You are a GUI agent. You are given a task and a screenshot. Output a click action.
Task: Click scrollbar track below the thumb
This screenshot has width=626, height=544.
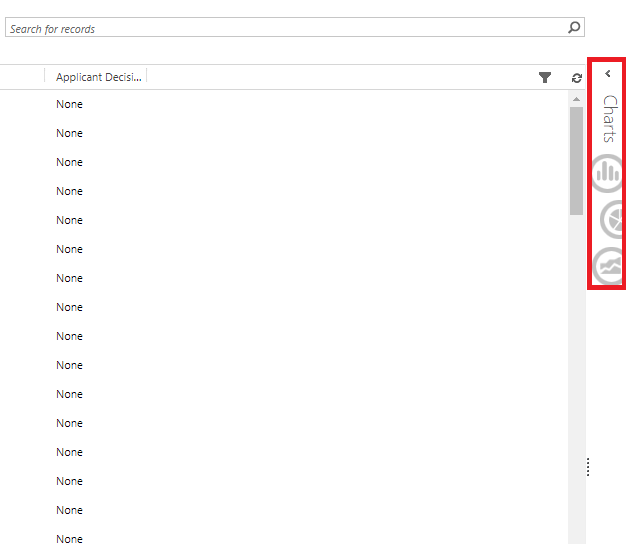click(x=576, y=380)
